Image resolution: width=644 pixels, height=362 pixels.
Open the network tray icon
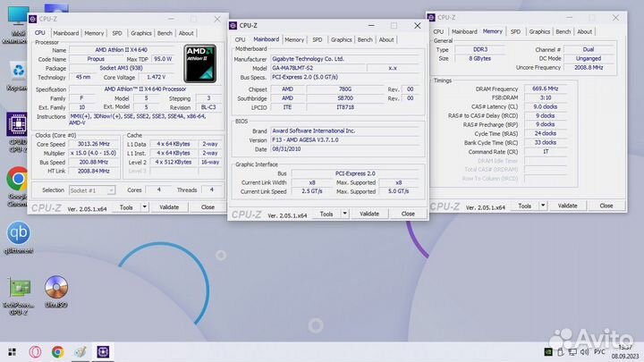click(x=572, y=352)
